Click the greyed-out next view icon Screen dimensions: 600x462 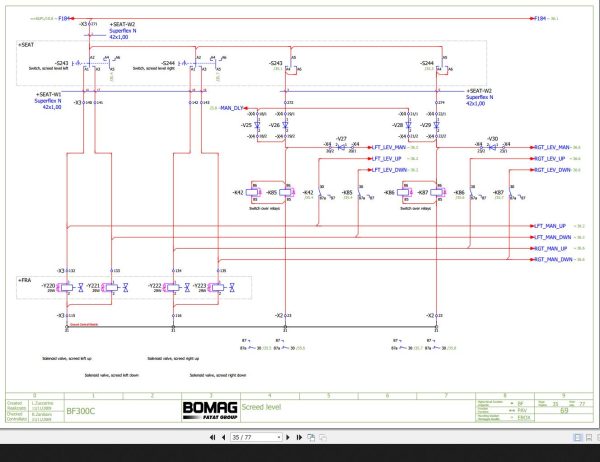click(x=323, y=437)
